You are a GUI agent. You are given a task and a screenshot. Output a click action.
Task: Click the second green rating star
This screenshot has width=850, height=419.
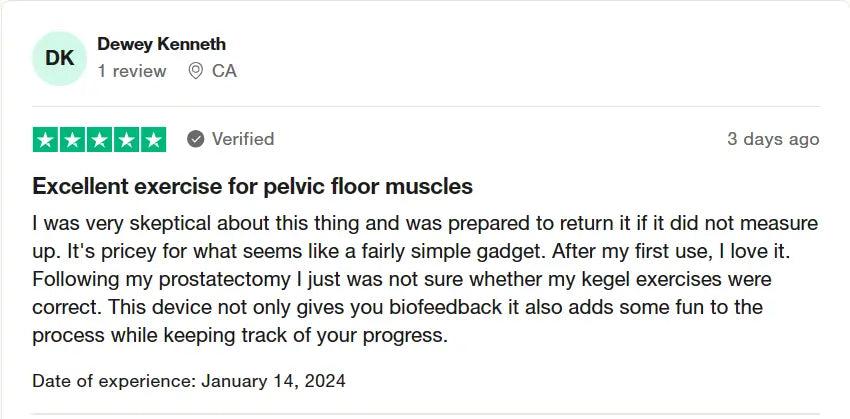[73, 140]
